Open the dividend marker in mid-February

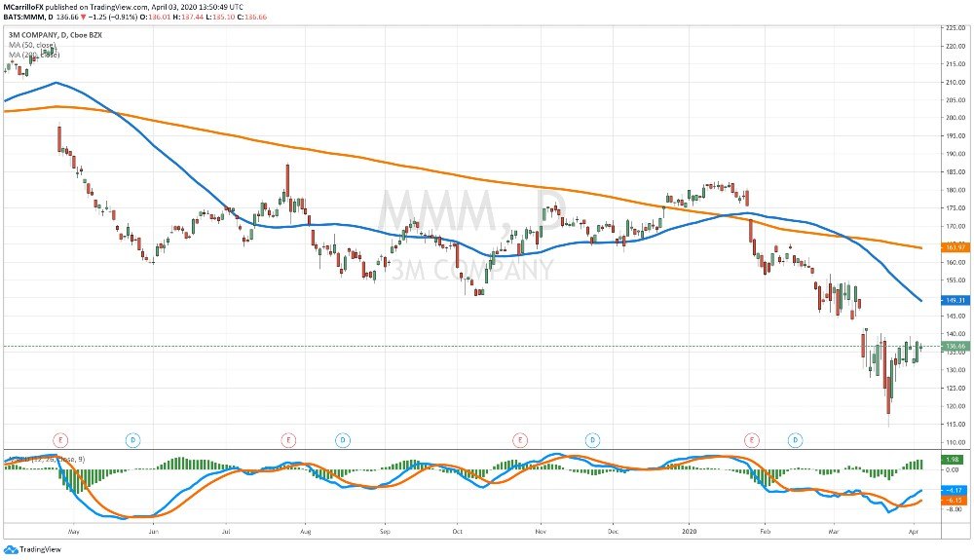[x=795, y=440]
